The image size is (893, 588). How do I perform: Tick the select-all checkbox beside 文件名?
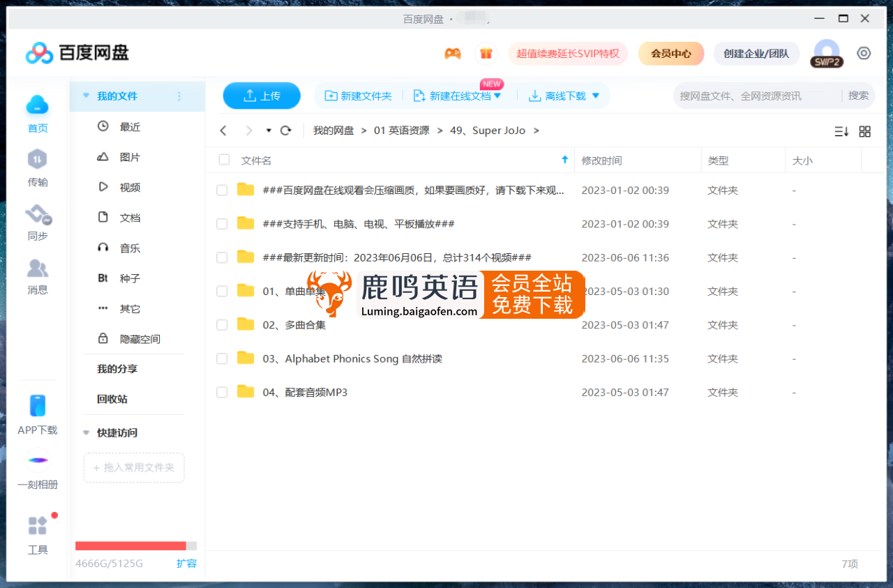[224, 160]
